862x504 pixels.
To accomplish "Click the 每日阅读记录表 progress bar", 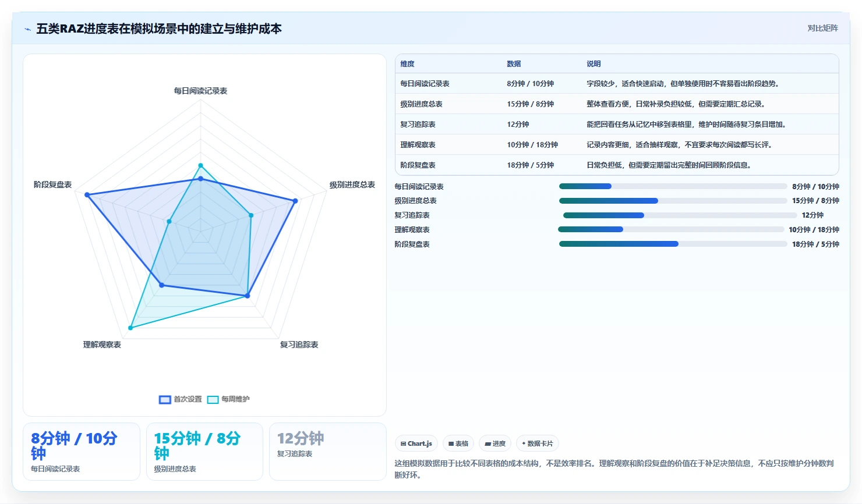I will tap(673, 186).
